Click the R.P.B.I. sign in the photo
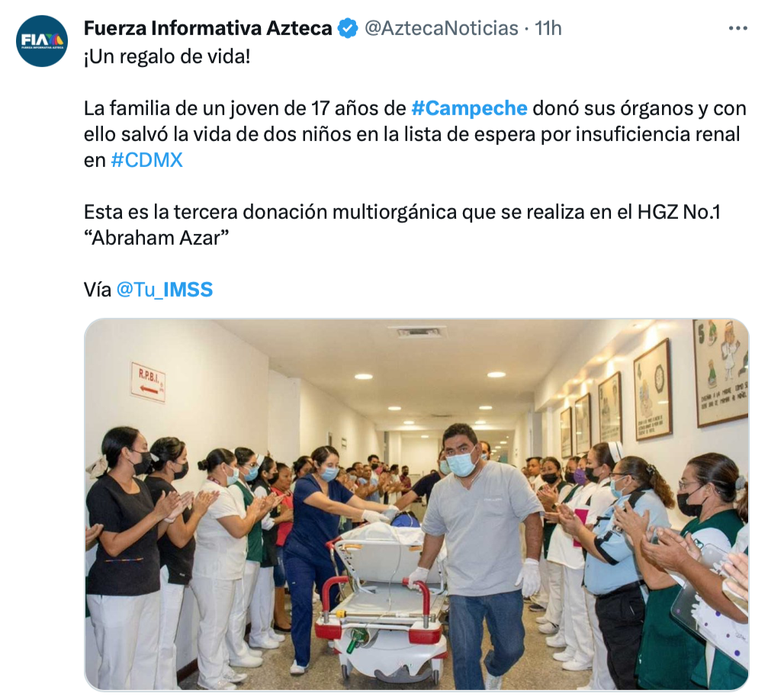This screenshot has width=768, height=700. click(x=148, y=383)
